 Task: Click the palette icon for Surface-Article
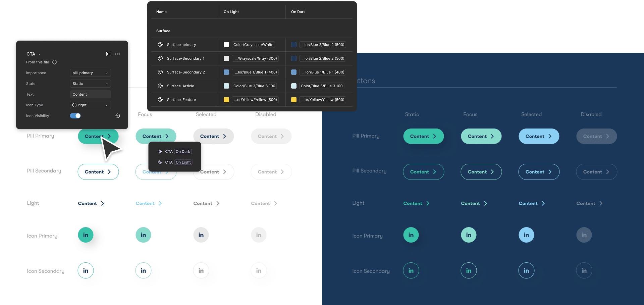pyautogui.click(x=160, y=86)
